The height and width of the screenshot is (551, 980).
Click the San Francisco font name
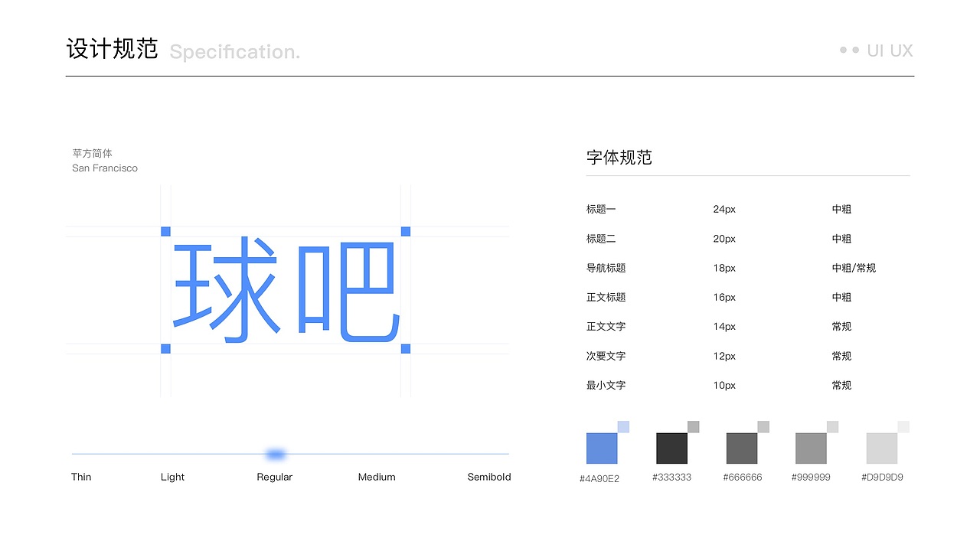(x=105, y=168)
